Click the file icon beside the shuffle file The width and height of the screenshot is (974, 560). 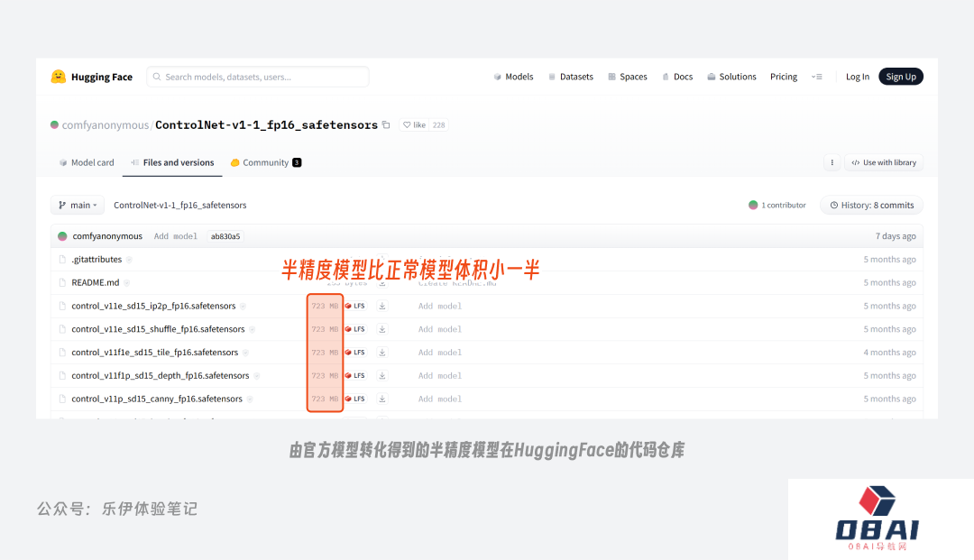pos(62,329)
